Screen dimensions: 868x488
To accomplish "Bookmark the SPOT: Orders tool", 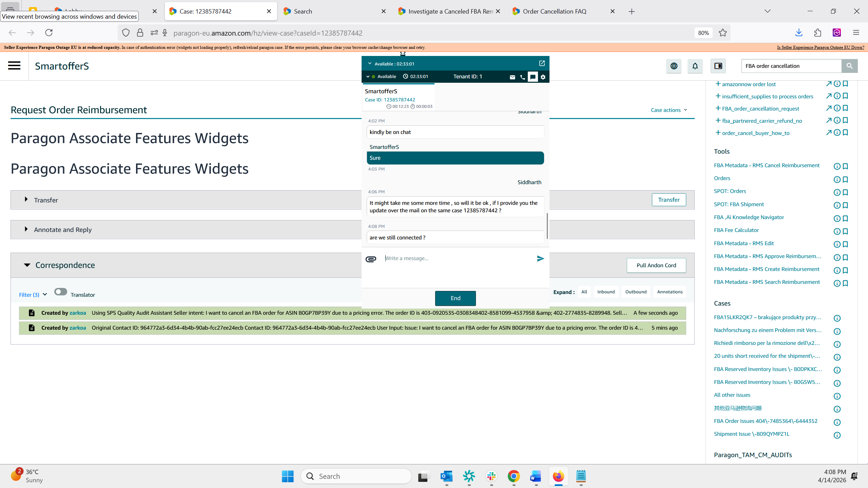I will click(x=845, y=192).
